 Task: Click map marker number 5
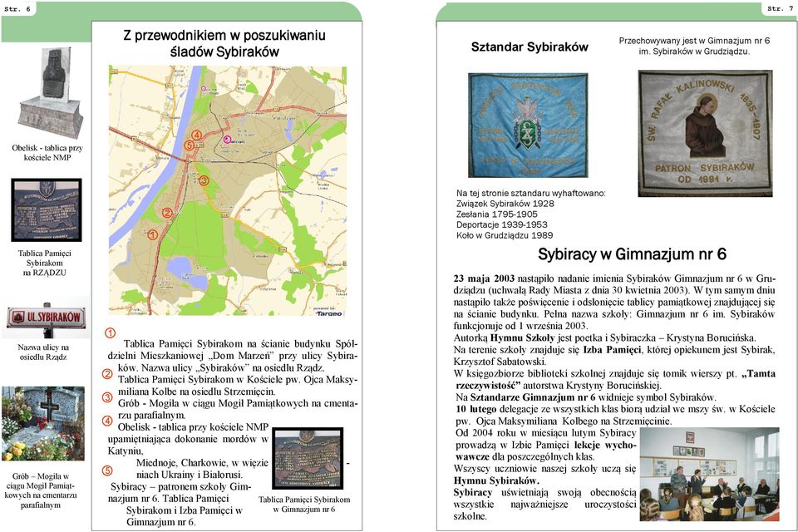(x=190, y=145)
